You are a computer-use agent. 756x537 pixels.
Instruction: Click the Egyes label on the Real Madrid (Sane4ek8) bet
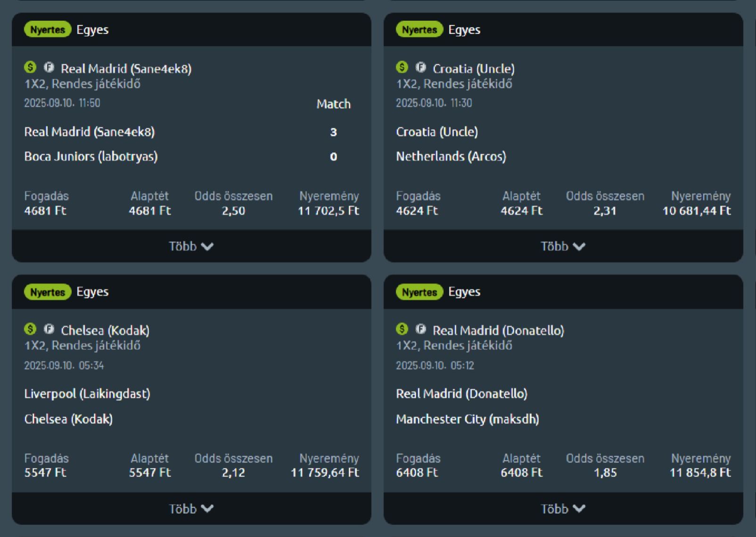pos(92,30)
